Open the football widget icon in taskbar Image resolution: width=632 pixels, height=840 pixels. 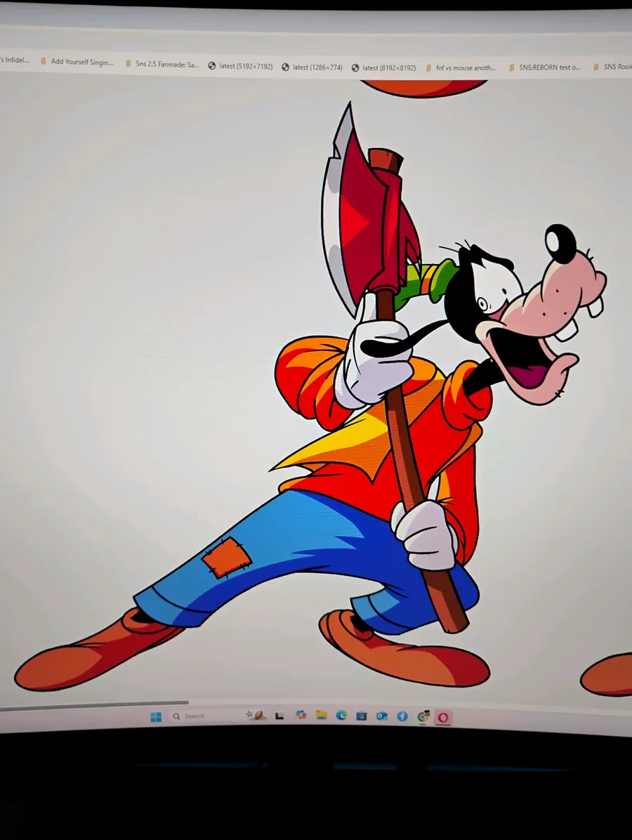pyautogui.click(x=256, y=715)
